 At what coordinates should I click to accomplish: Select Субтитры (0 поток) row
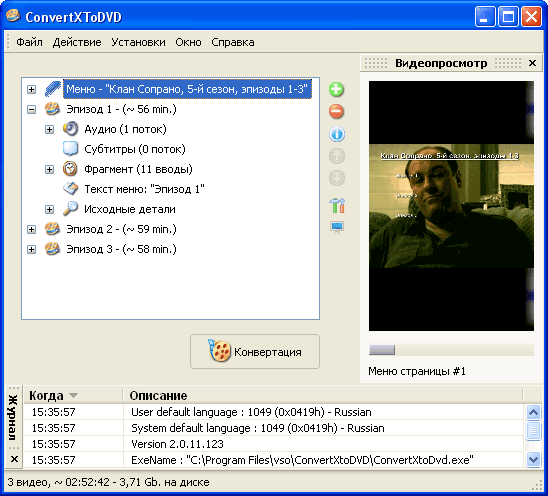(135, 149)
